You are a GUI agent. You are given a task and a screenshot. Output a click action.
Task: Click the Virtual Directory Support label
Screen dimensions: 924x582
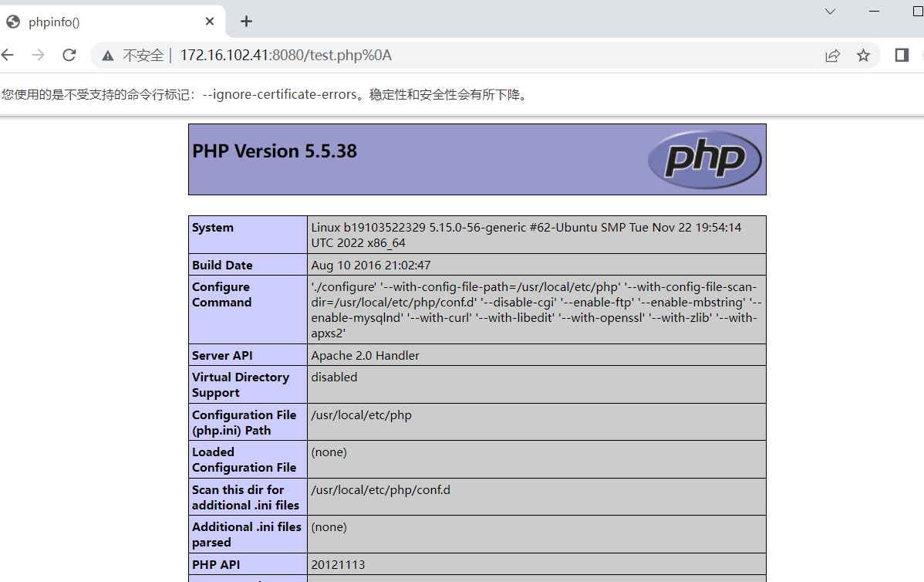[x=241, y=384]
